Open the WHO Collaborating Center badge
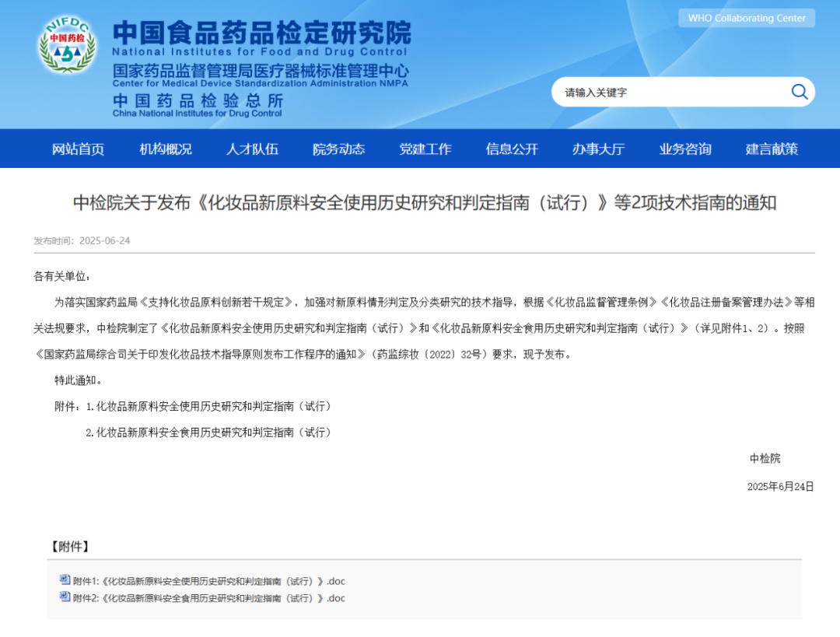This screenshot has height=637, width=840. click(x=746, y=18)
